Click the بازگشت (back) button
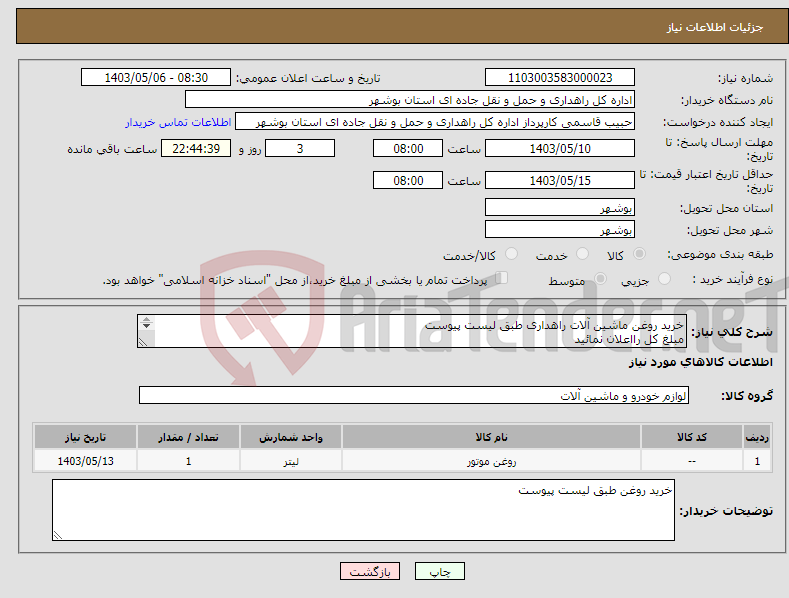The width and height of the screenshot is (789, 598). (x=370, y=571)
